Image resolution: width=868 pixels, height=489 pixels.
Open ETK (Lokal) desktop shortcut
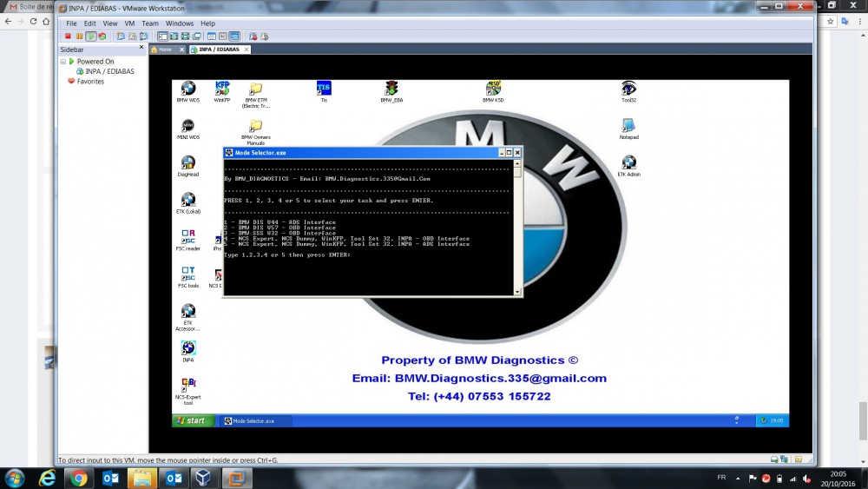pos(188,203)
